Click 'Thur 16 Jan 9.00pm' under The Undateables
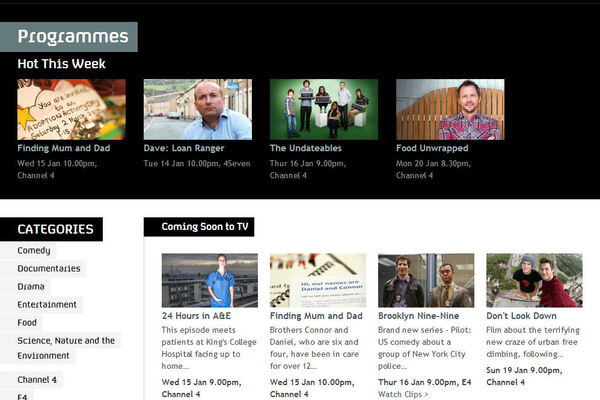The image size is (600, 400). [x=308, y=163]
